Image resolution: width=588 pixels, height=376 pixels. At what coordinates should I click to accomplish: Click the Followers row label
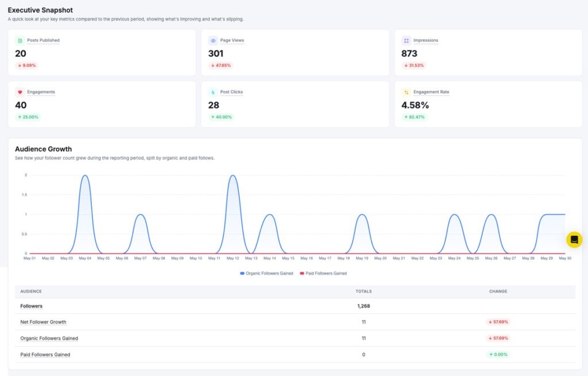[31, 306]
